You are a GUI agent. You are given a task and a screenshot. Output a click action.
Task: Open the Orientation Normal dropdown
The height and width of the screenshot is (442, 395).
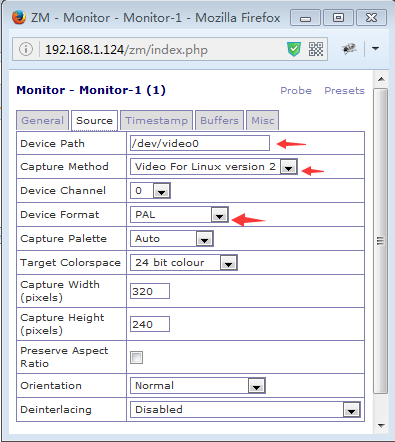coord(198,386)
